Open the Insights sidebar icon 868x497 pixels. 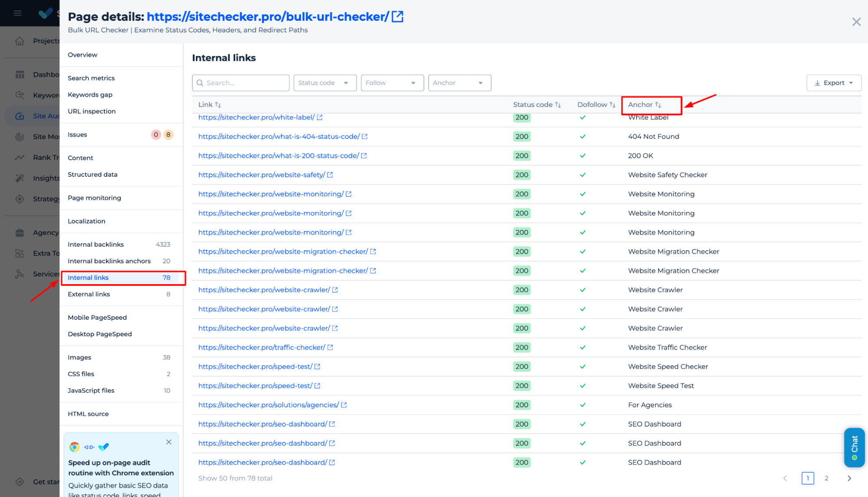point(20,178)
